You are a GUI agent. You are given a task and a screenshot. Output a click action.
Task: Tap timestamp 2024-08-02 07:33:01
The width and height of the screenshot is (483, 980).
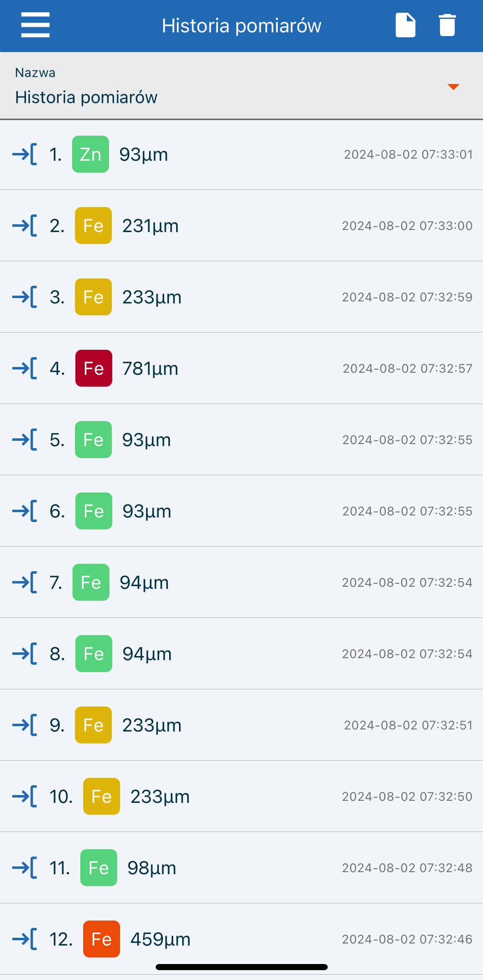[x=408, y=154]
